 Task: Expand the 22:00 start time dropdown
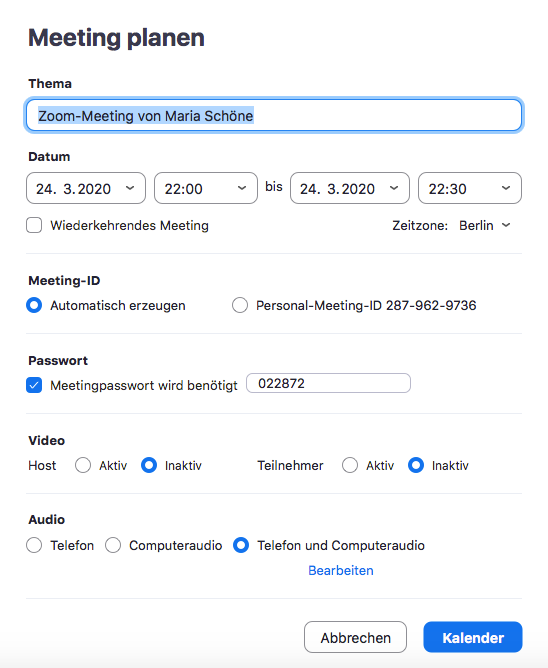205,188
